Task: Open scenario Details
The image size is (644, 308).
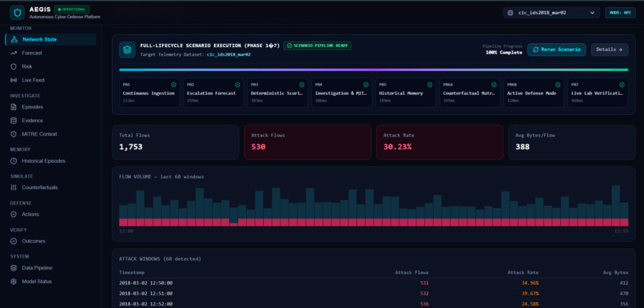Action: pyautogui.click(x=610, y=49)
